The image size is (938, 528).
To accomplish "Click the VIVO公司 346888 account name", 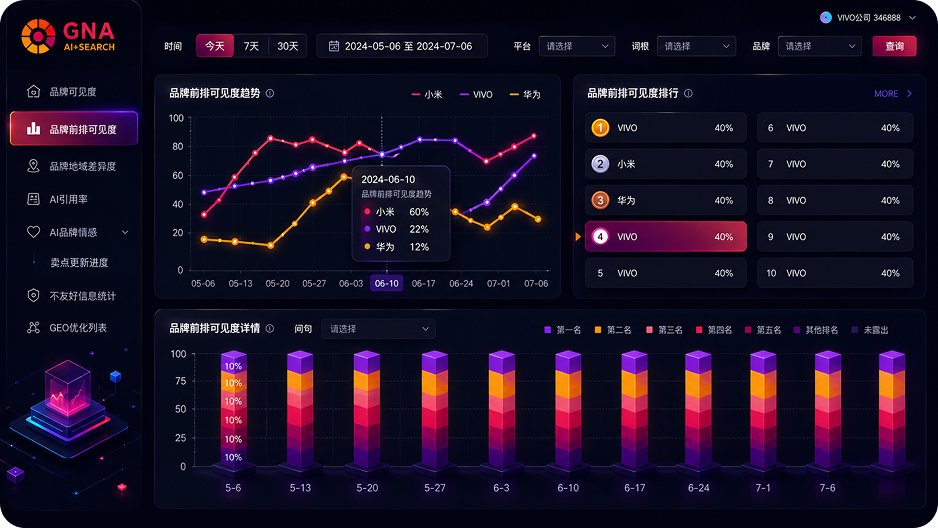I will coord(869,17).
